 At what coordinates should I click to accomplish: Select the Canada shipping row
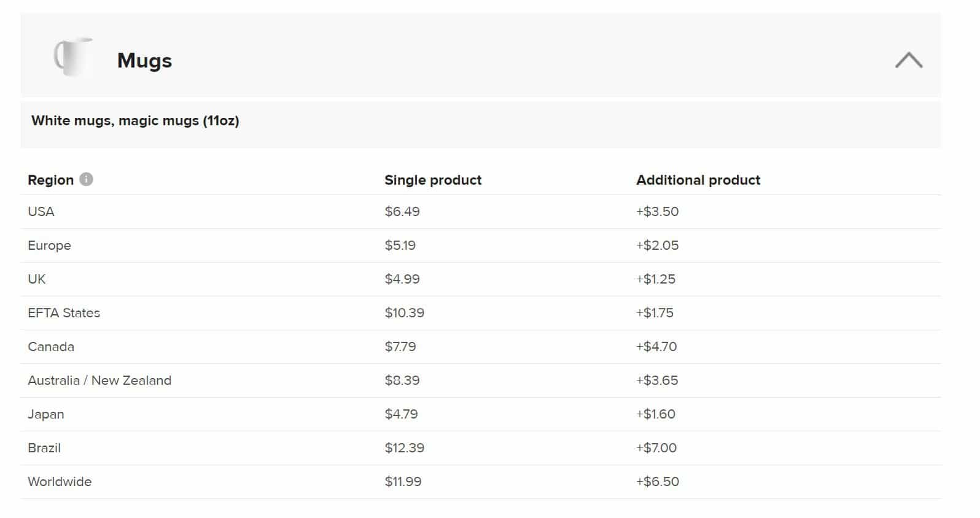[x=51, y=346]
